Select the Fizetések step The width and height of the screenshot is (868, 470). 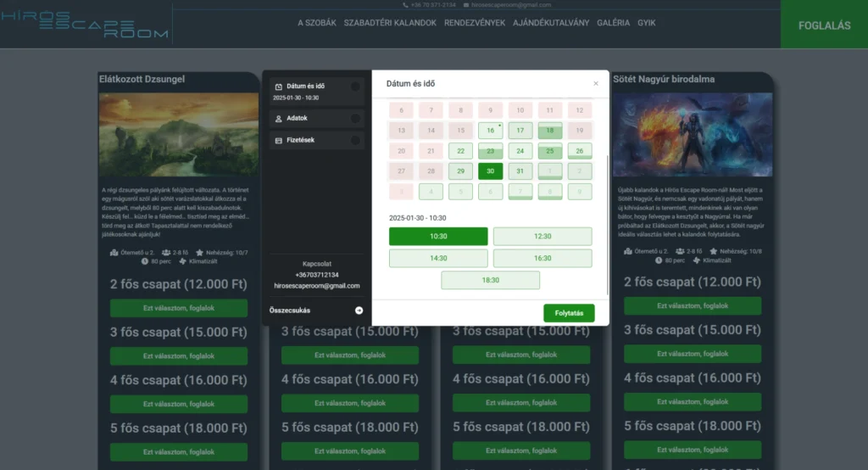click(x=317, y=140)
